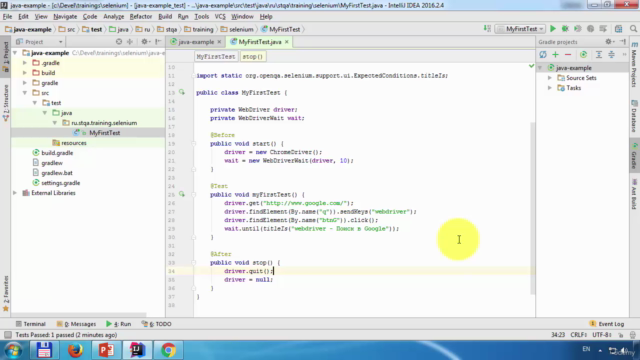Viewport: 640px width, 360px height.
Task: Toggle Ant Build side tool window
Action: (x=634, y=194)
